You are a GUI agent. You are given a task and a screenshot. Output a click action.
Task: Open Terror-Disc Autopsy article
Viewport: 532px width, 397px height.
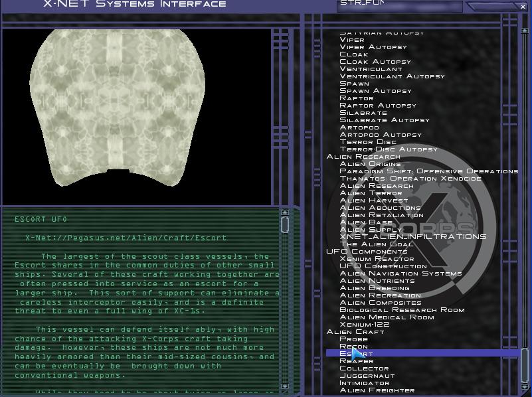pyautogui.click(x=389, y=149)
